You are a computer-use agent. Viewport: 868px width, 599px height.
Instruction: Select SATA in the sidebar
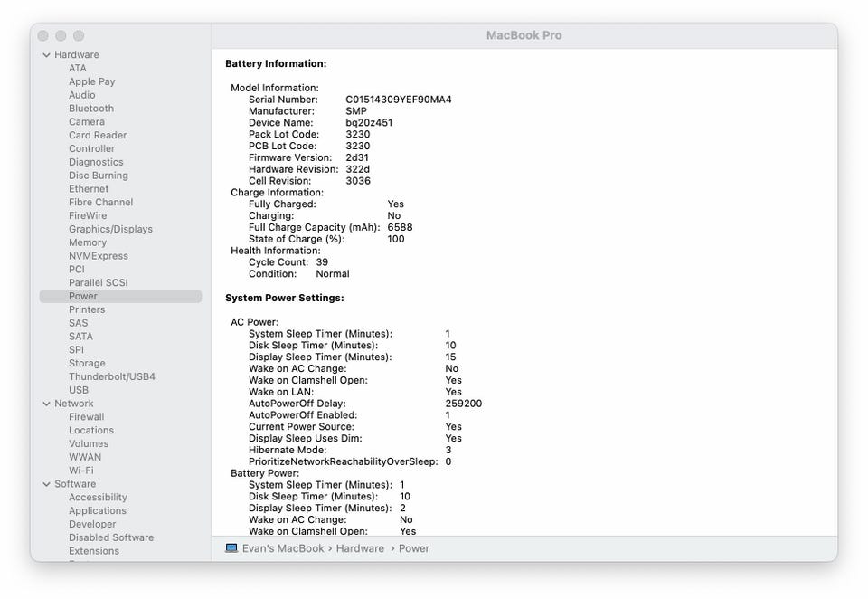coord(80,337)
